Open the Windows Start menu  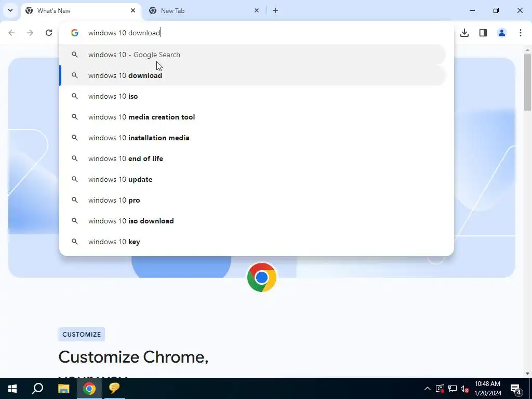[12, 389]
